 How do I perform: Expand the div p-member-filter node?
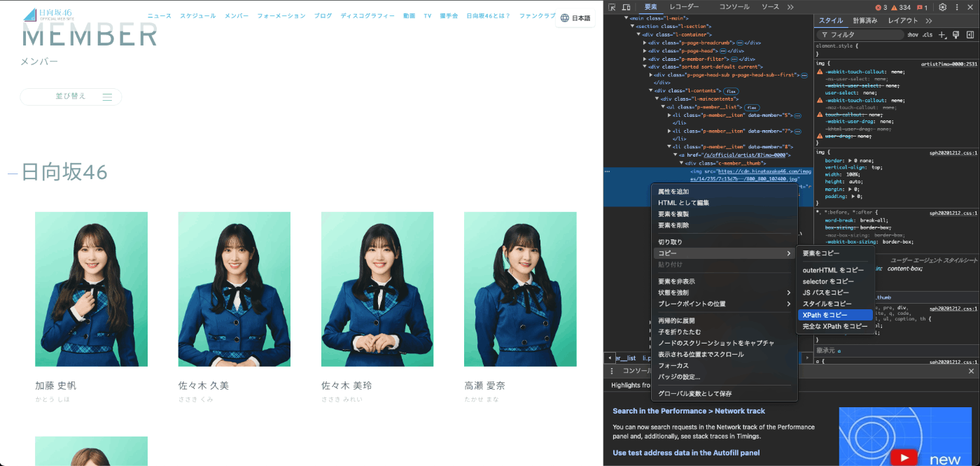pos(645,59)
